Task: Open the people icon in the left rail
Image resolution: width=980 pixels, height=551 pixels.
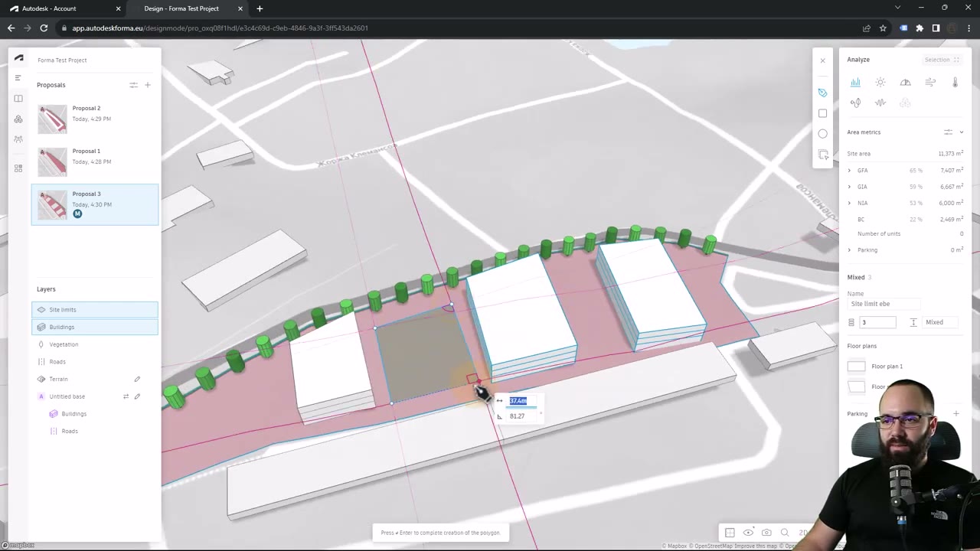Action: coord(18,139)
